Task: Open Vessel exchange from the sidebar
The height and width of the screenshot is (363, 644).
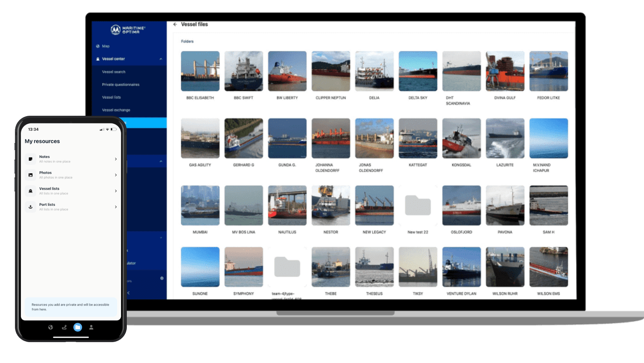Action: tap(116, 110)
